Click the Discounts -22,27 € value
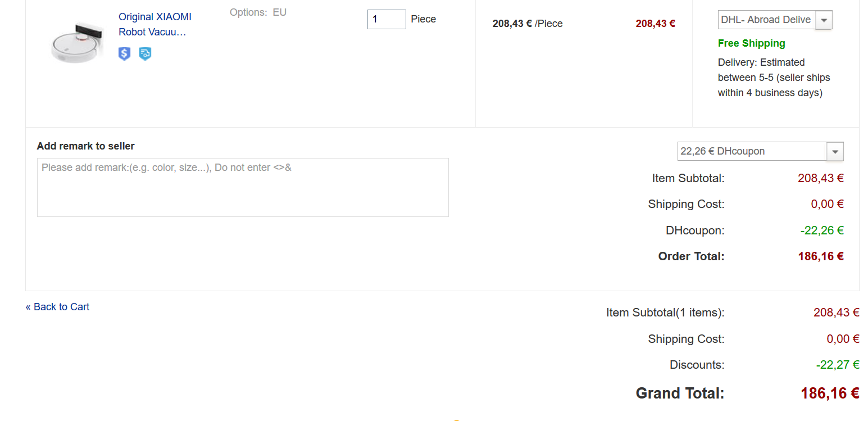This screenshot has width=868, height=421. coord(838,365)
